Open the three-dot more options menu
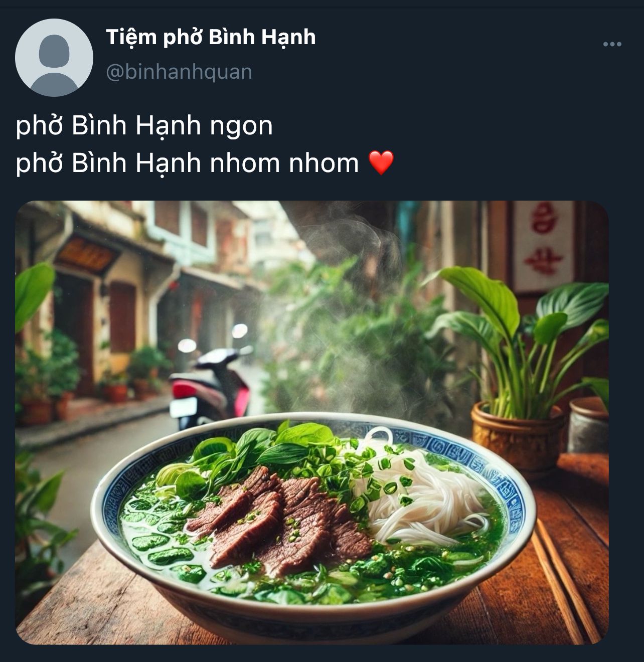 (612, 45)
